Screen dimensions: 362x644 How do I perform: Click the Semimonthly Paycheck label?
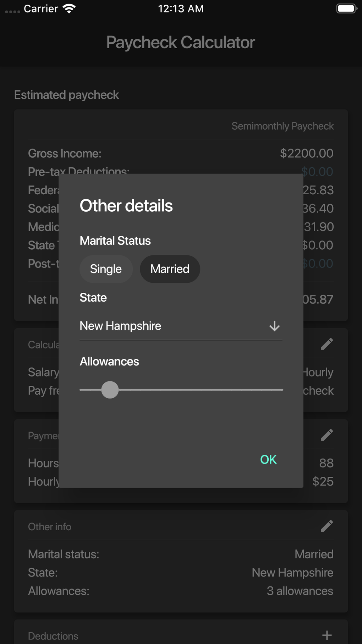283,126
